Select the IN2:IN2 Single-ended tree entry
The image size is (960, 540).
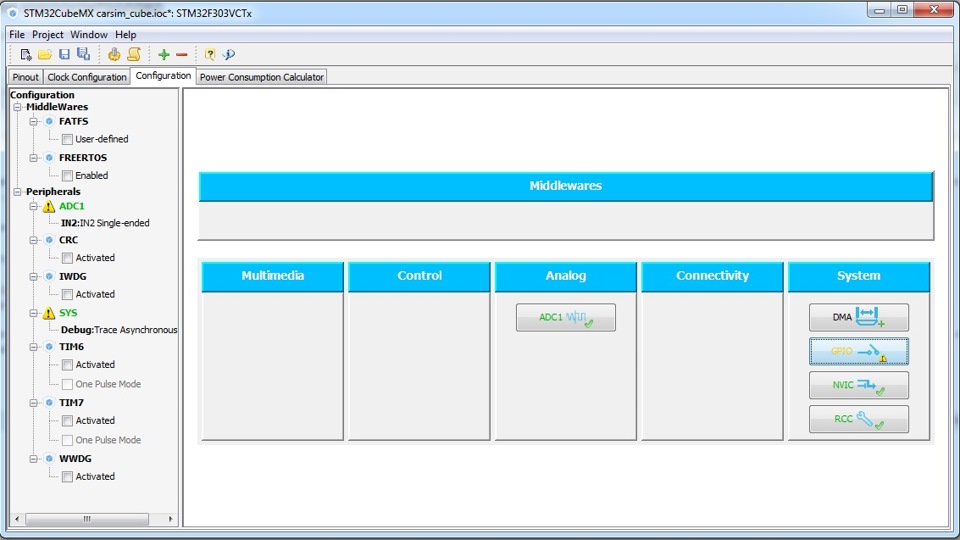coord(105,223)
